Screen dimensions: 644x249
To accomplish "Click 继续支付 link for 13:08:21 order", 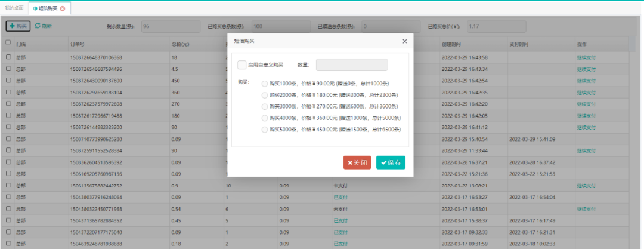I will coord(586,186).
